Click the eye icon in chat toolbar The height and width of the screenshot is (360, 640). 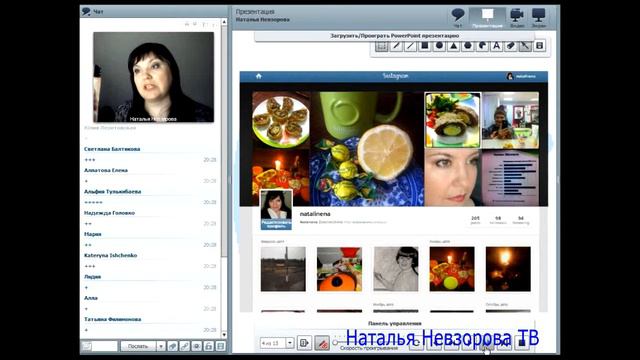(197, 346)
